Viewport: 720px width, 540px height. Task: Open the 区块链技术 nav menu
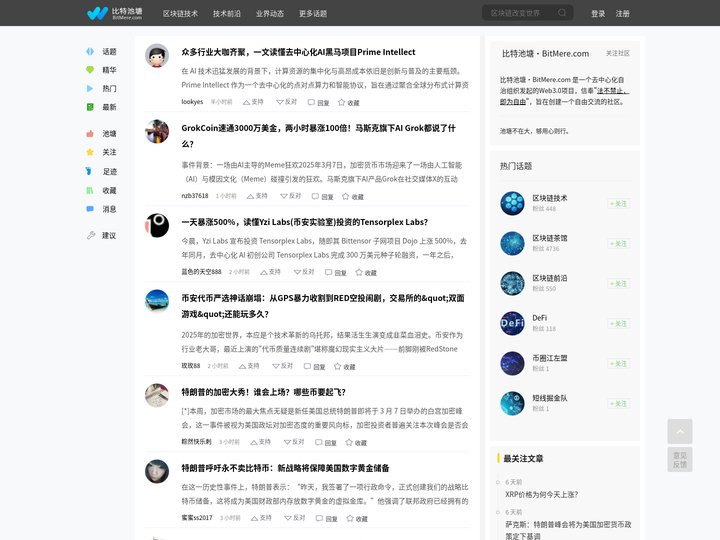[x=180, y=13]
